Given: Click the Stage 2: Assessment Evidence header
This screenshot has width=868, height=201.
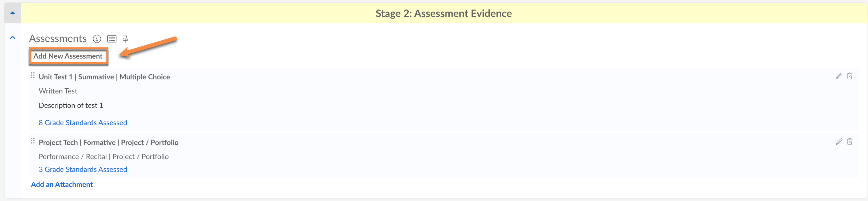Looking at the screenshot, I should click(443, 13).
